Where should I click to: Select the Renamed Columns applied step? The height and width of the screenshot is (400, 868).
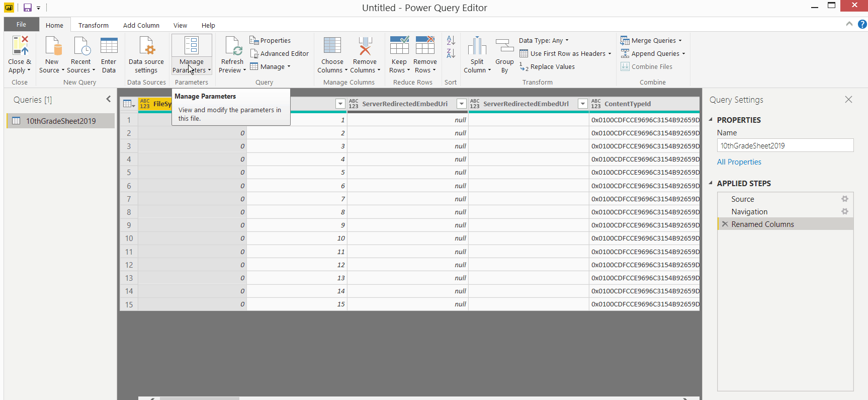tap(785, 224)
